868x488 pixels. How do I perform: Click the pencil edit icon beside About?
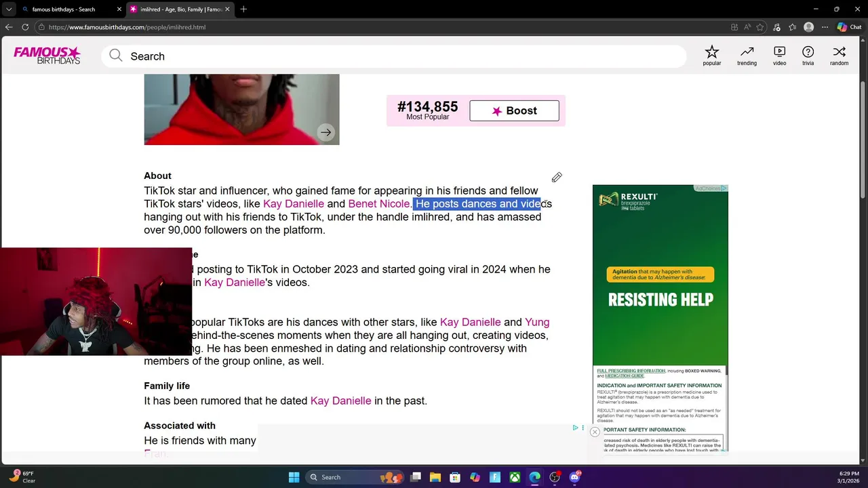tap(557, 177)
